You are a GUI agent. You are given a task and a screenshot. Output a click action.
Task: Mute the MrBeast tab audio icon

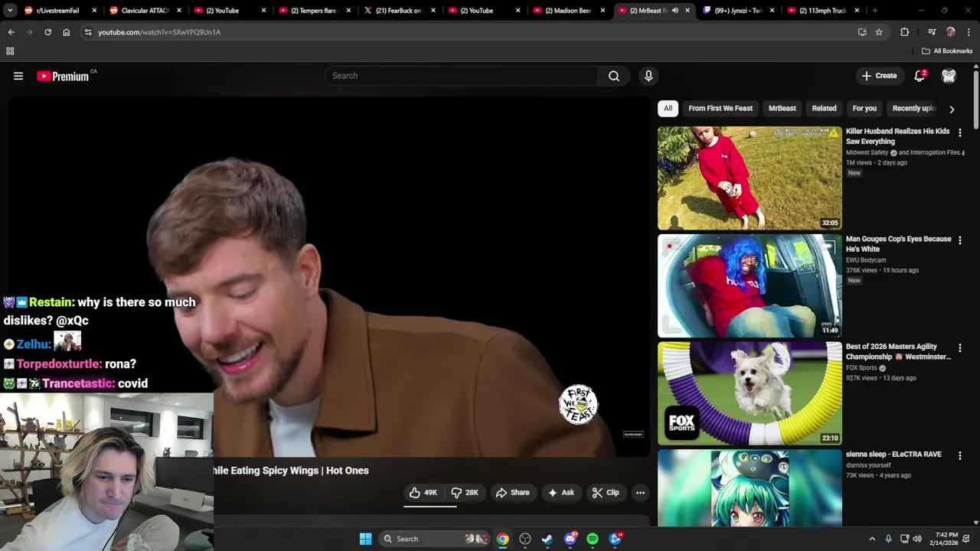point(675,11)
